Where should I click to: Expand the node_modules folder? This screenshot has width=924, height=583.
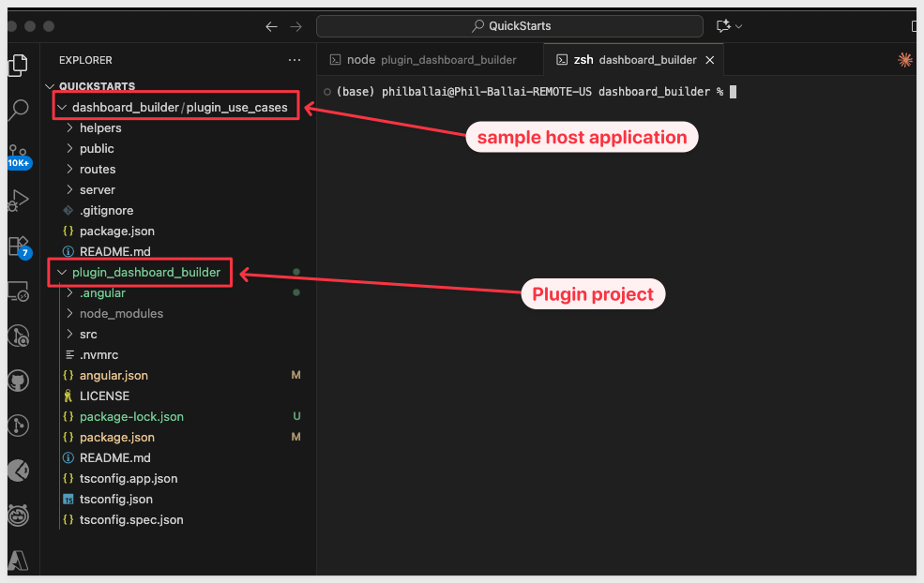click(x=121, y=314)
